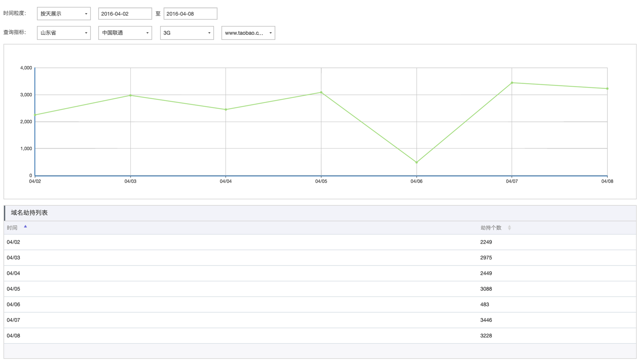Open the www.taobao.c... domain dropdown
The width and height of the screenshot is (639, 364).
248,33
